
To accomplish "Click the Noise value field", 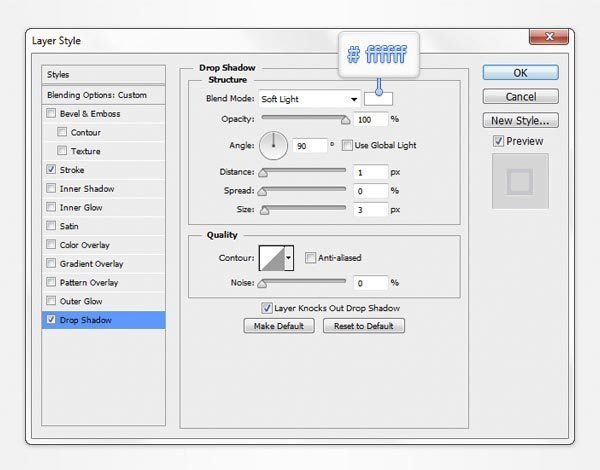I will (x=370, y=283).
